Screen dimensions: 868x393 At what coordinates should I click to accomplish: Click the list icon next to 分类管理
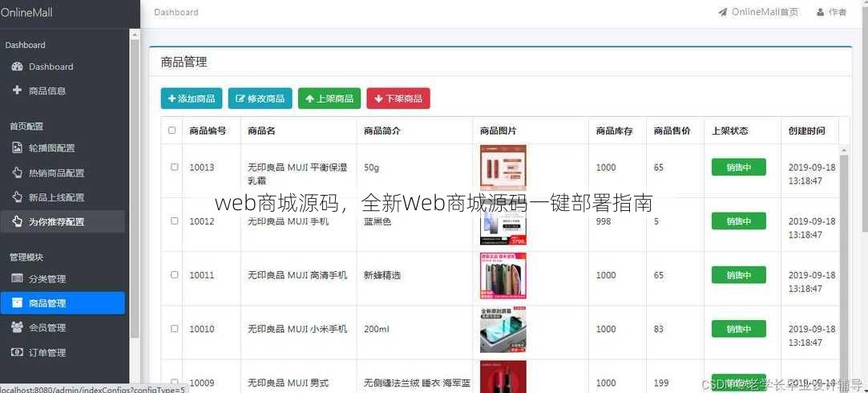coord(17,279)
